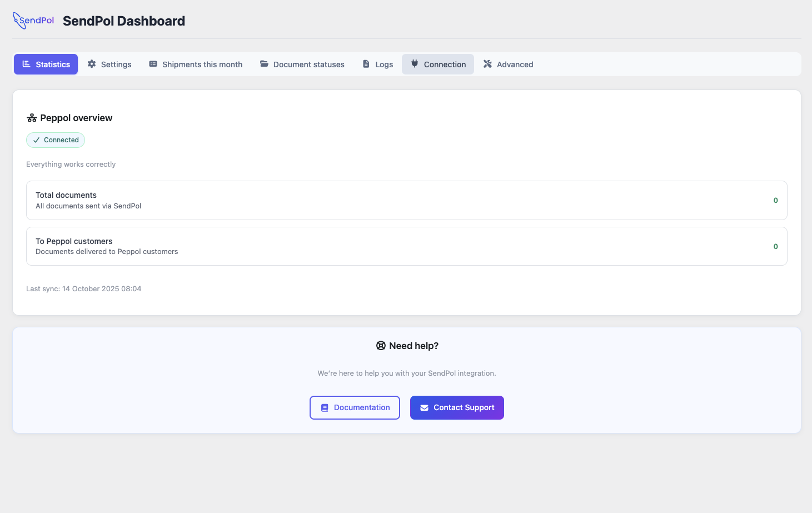Click the gear icon next to Settings
This screenshot has height=513, width=812.
point(91,64)
